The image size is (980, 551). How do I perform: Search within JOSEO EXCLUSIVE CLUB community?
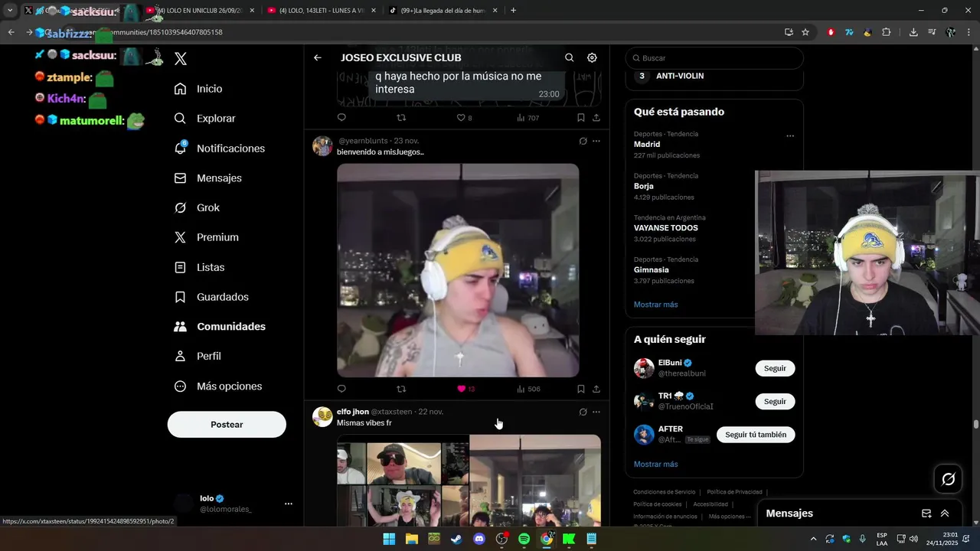[x=569, y=57]
